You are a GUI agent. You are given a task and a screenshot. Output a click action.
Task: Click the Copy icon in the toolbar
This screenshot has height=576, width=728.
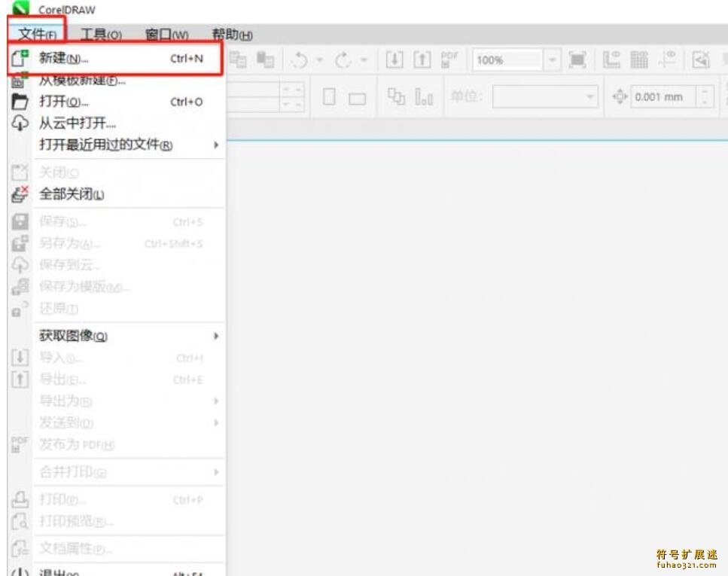pos(238,59)
